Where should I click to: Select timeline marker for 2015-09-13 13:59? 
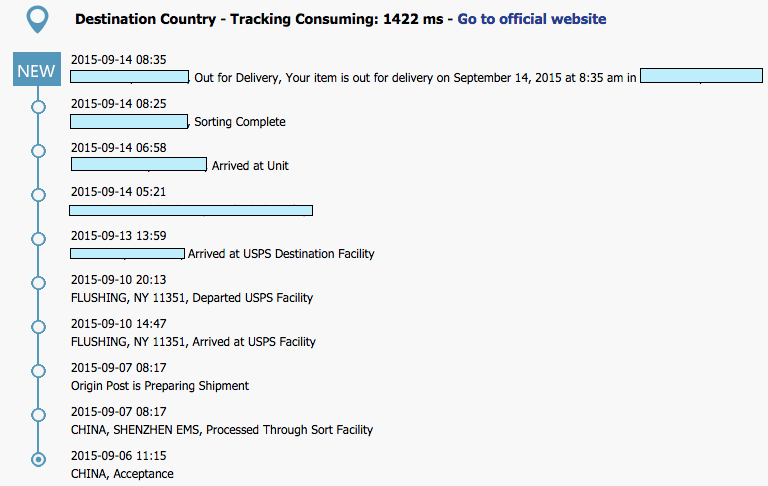(x=38, y=238)
